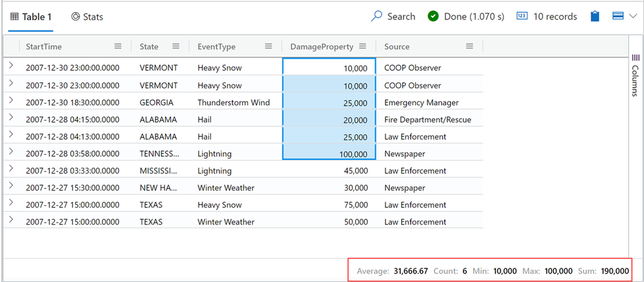Screen dimensions: 644x282
Task: Open the State column menu icon
Action: (176, 46)
